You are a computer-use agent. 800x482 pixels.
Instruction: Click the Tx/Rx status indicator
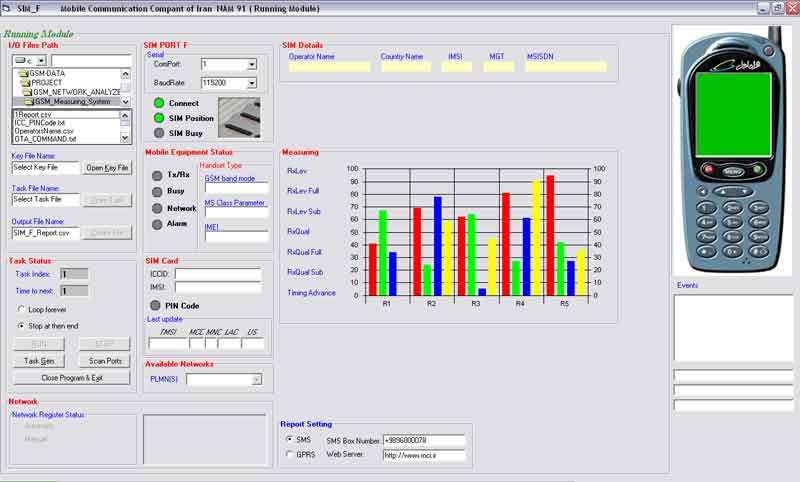[157, 175]
